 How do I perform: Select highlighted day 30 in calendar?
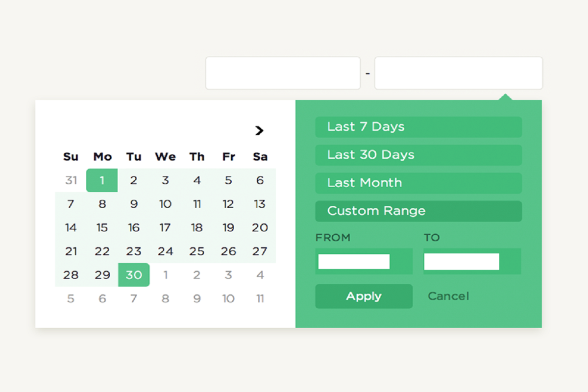[134, 275]
